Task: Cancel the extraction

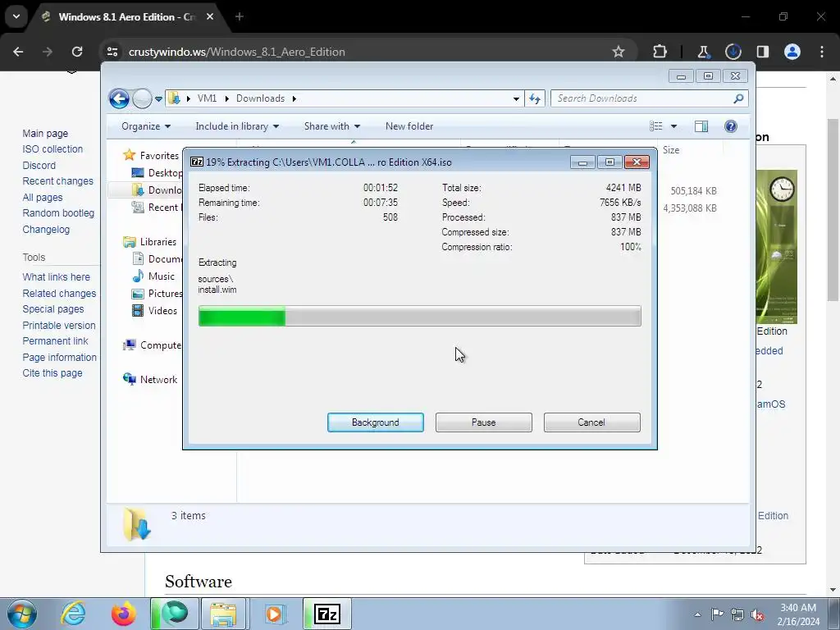Action: click(591, 422)
